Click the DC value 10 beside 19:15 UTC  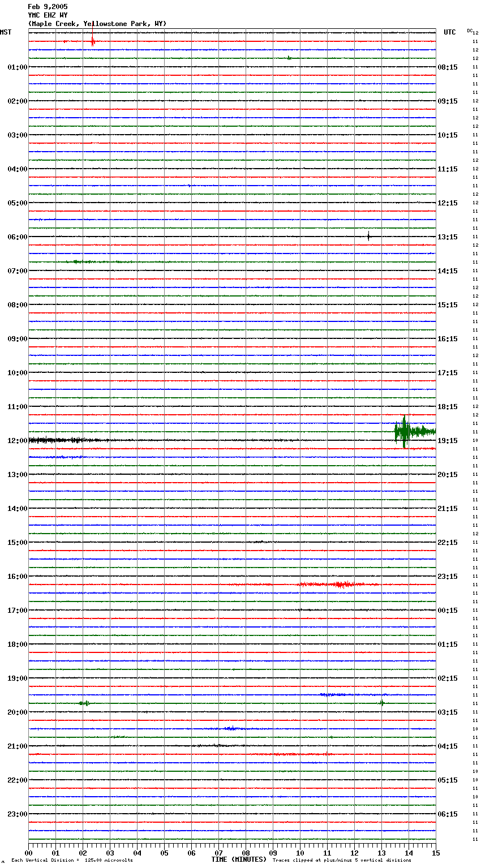[475, 441]
